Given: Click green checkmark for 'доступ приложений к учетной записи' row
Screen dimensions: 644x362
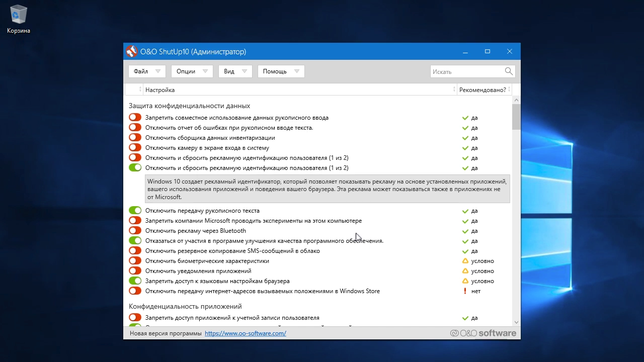Looking at the screenshot, I should coord(465,318).
